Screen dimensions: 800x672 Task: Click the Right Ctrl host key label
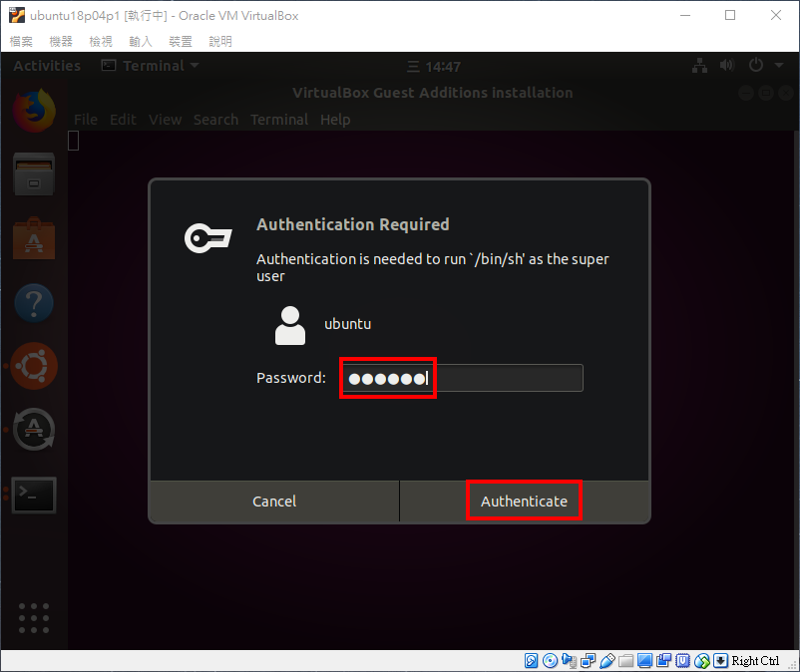(756, 661)
